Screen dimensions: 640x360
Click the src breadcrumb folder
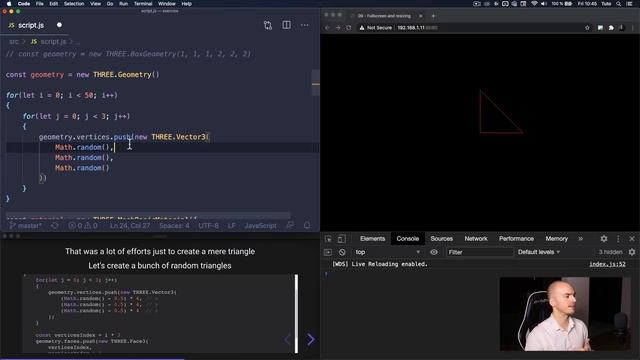14,42
